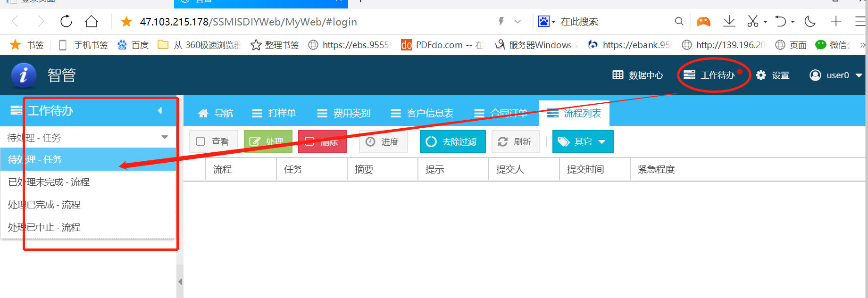
Task: Click the search magnifier icon
Action: pos(679,21)
